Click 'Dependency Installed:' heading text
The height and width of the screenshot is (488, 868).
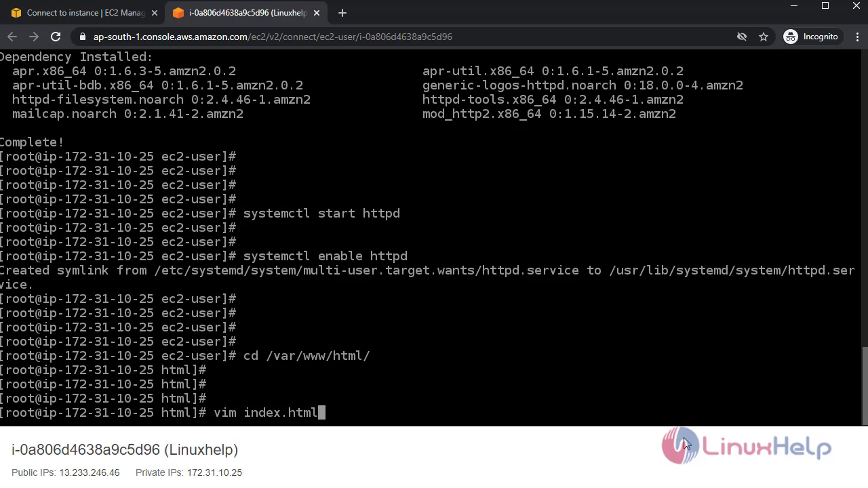pyautogui.click(x=77, y=56)
